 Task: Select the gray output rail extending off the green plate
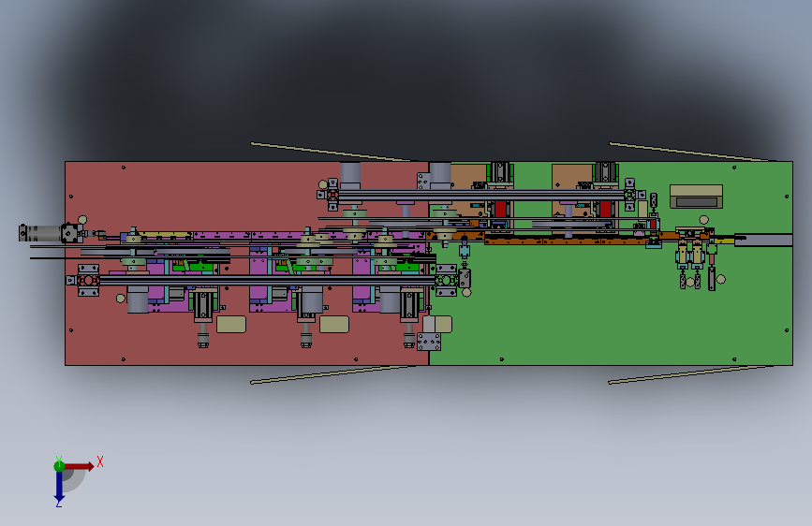tap(763, 240)
